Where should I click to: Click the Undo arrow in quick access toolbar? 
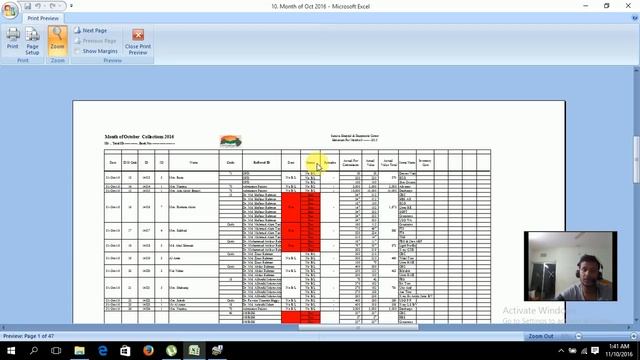[38, 6]
